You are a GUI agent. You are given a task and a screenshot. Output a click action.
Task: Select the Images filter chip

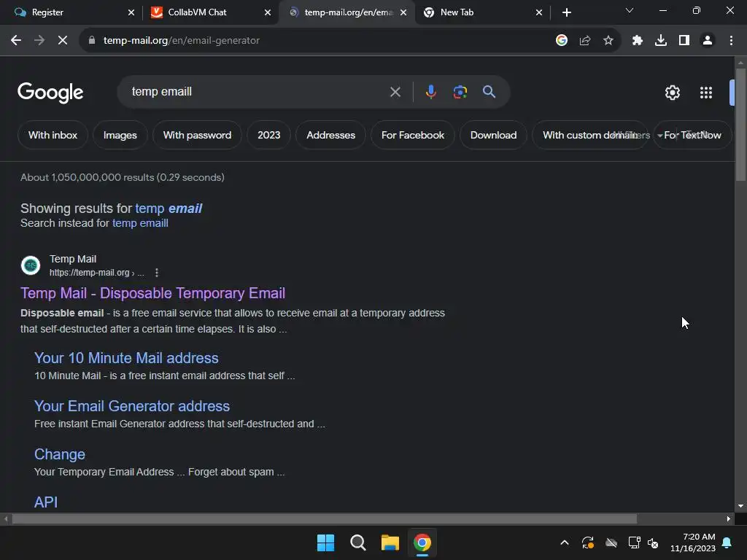tap(120, 135)
